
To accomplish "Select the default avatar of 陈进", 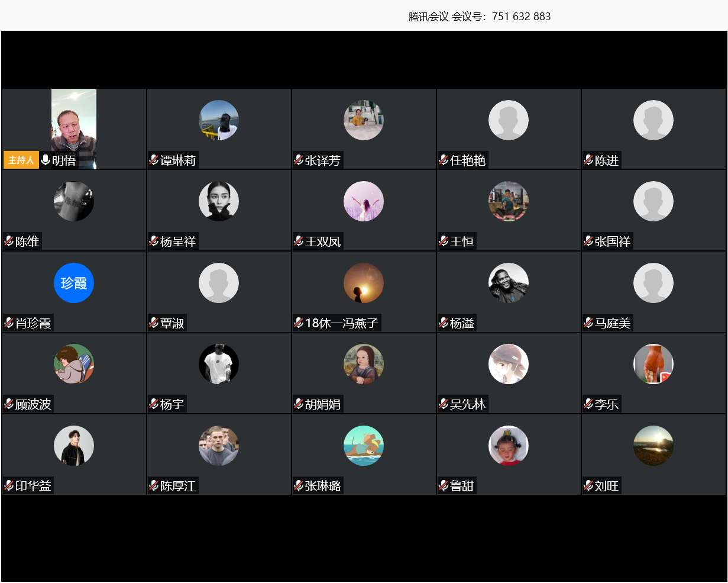I will pyautogui.click(x=653, y=120).
